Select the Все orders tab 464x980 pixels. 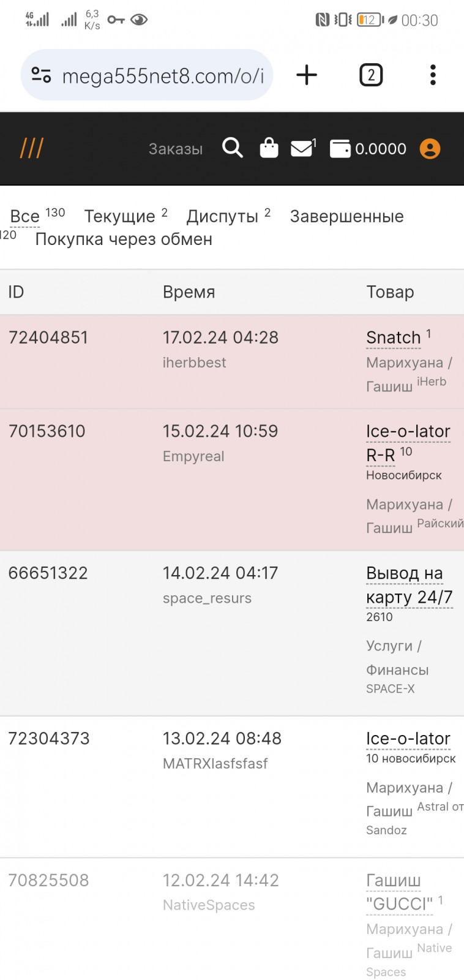coord(25,216)
